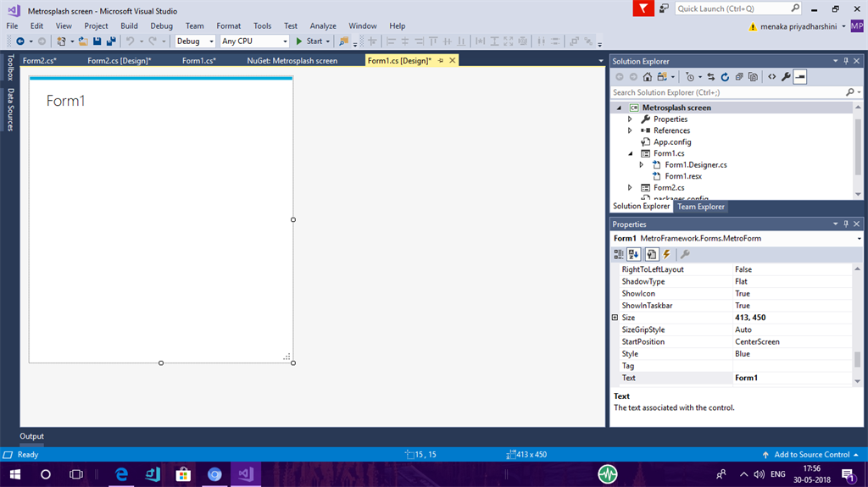The height and width of the screenshot is (487, 868).
Task: Expand the Form2.cs node
Action: click(630, 188)
